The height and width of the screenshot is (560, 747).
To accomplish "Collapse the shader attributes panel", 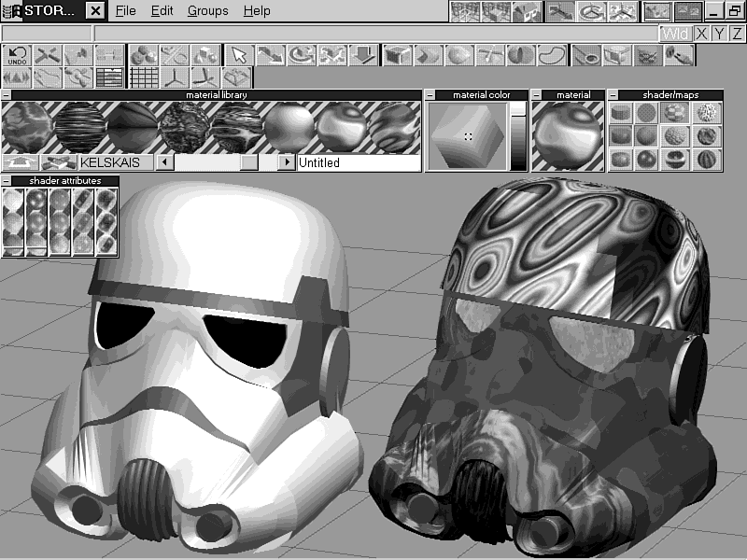I will point(7,180).
